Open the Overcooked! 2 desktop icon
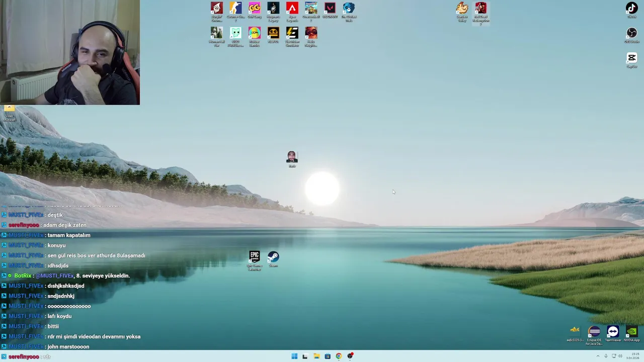The image size is (644, 362). click(x=311, y=12)
